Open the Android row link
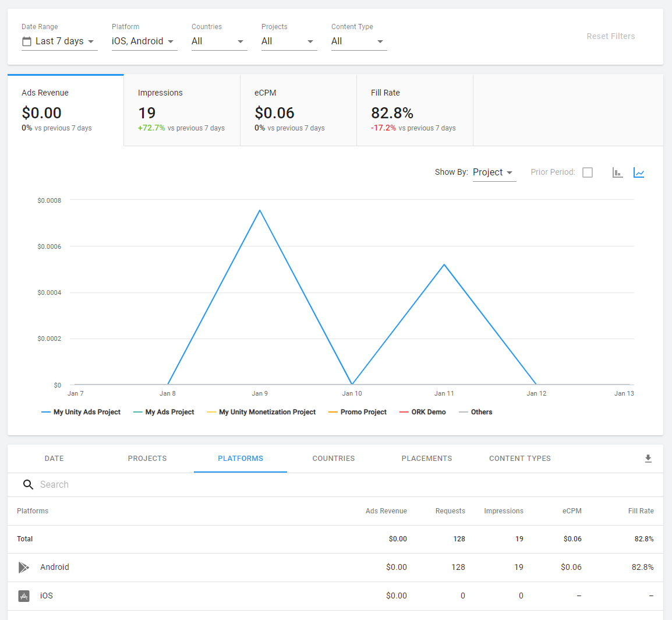Screen dimensions: 672x620 54,567
